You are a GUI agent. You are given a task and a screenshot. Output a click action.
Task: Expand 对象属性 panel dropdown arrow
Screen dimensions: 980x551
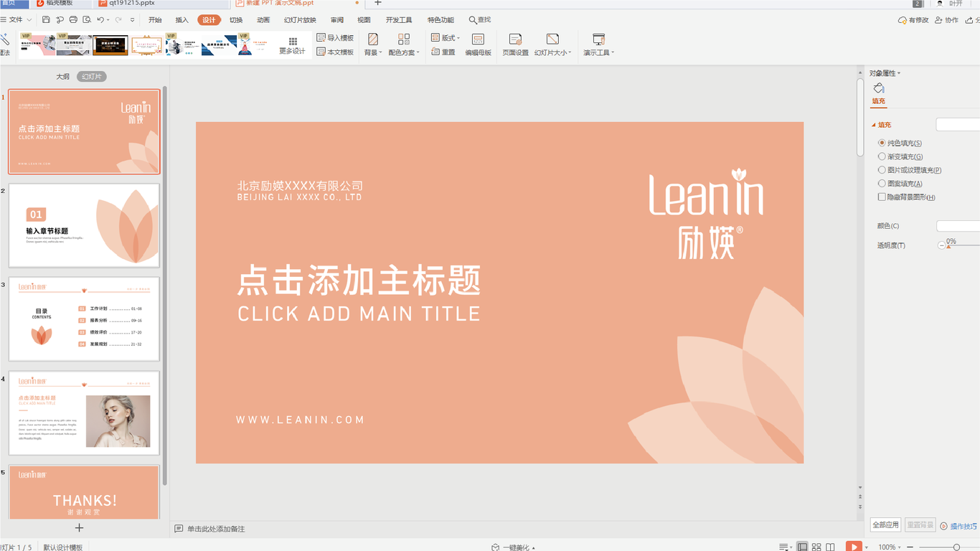[899, 73]
